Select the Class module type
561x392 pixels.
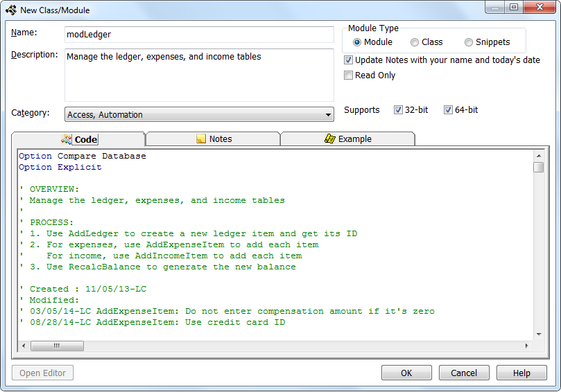[x=414, y=42]
